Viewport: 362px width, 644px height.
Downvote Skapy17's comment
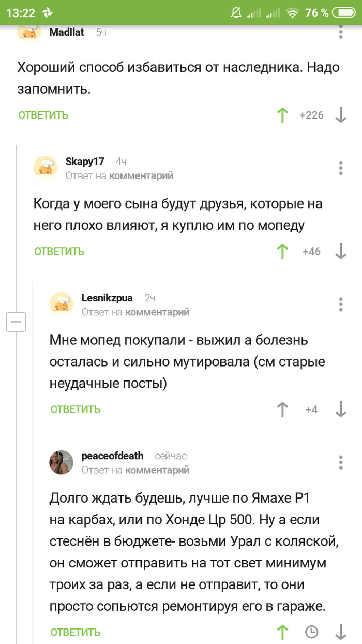(x=340, y=252)
